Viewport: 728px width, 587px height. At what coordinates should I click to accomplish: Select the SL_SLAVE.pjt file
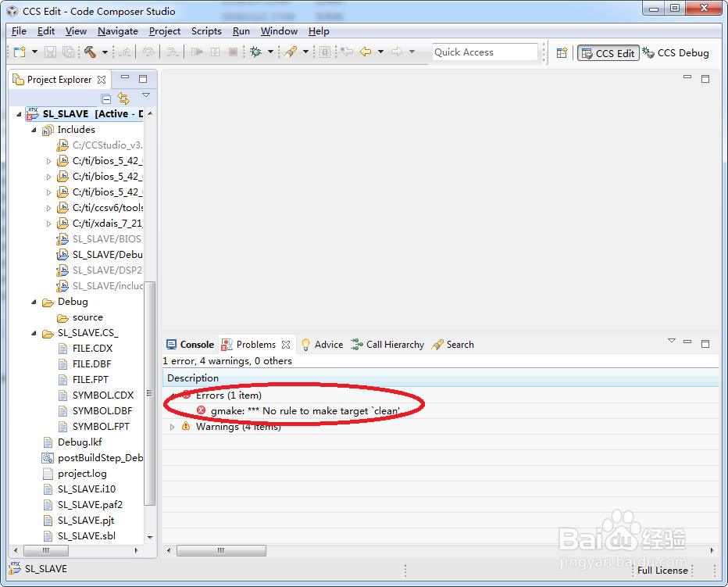pos(85,521)
